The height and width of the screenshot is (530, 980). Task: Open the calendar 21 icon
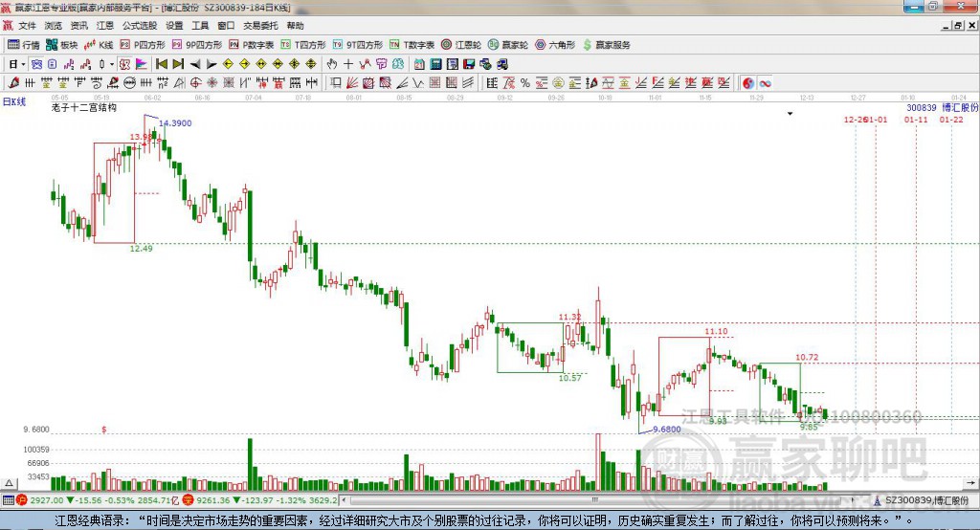(x=419, y=64)
